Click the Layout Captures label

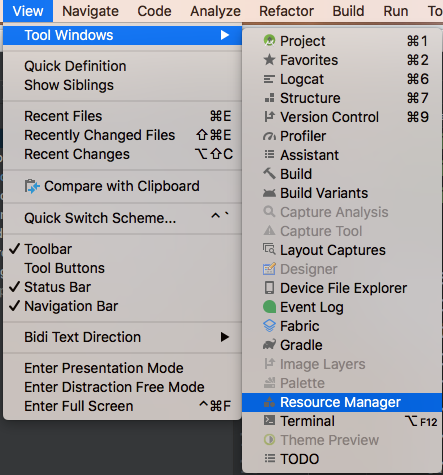pyautogui.click(x=333, y=250)
